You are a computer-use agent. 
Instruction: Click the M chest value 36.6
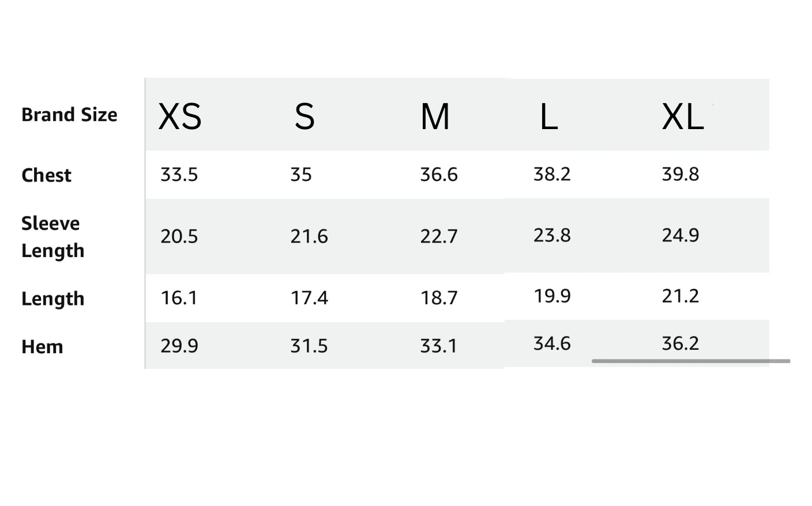pos(439,175)
